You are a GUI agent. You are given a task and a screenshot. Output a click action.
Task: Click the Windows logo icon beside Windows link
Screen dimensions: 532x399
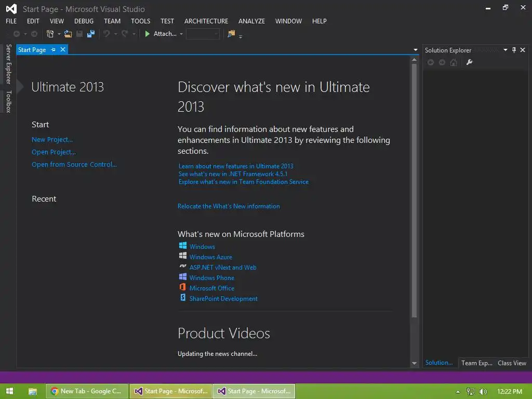(182, 245)
